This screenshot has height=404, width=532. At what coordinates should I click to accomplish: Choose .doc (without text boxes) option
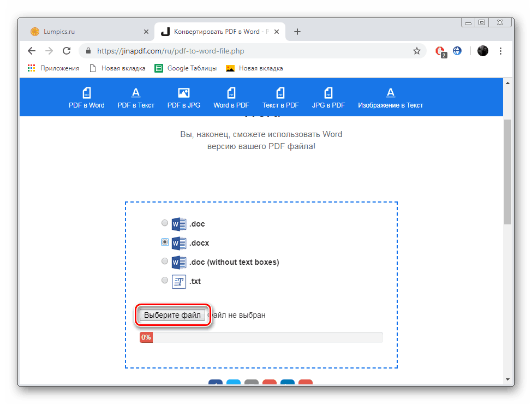165,261
